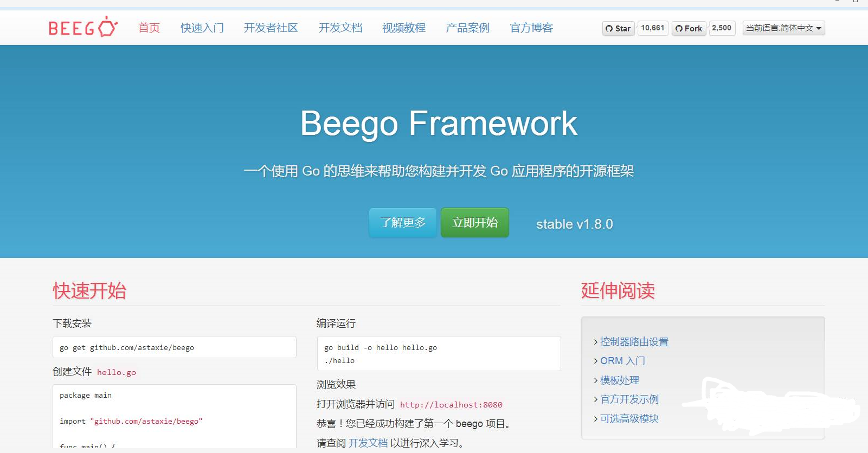Click the GitHub Star button

[618, 28]
